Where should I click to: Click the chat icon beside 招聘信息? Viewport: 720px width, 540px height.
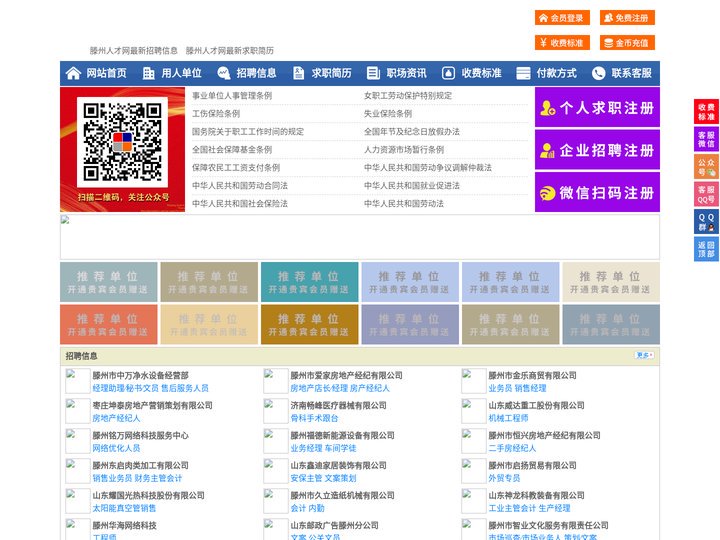coord(224,73)
